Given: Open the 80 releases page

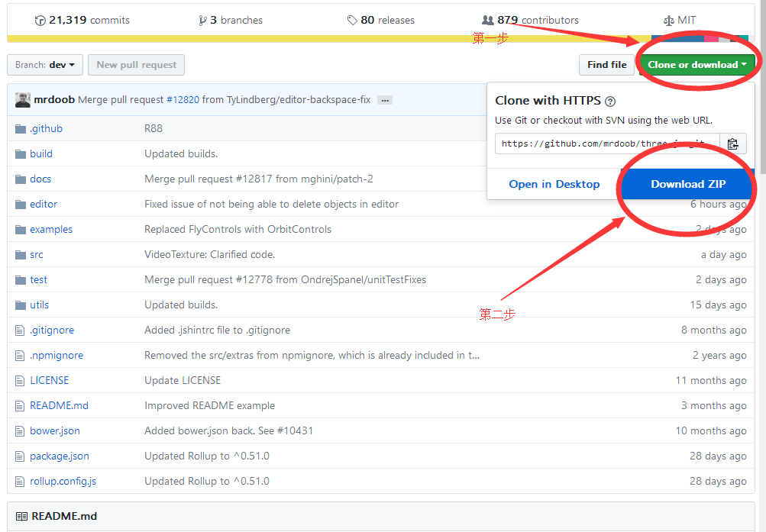Looking at the screenshot, I should tap(381, 20).
